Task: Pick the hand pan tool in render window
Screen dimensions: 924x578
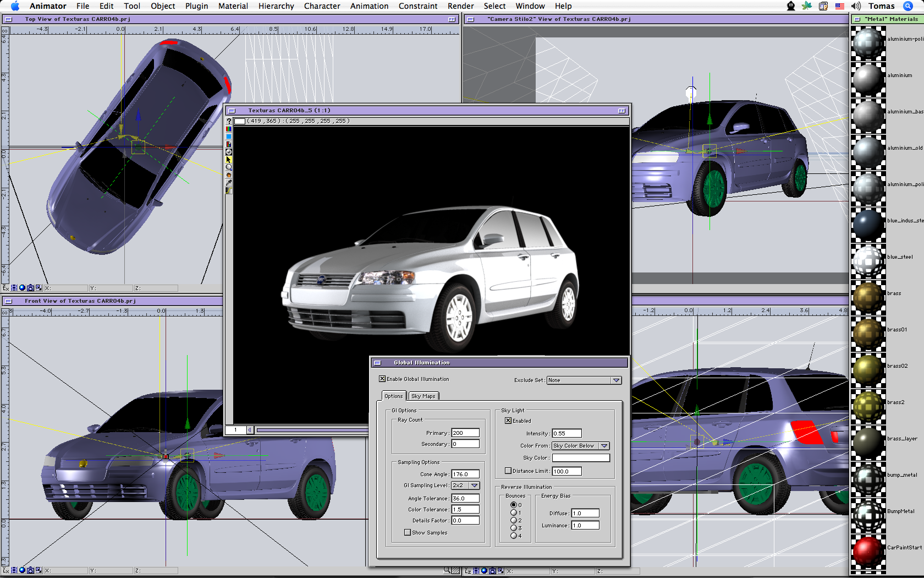Action: (229, 175)
